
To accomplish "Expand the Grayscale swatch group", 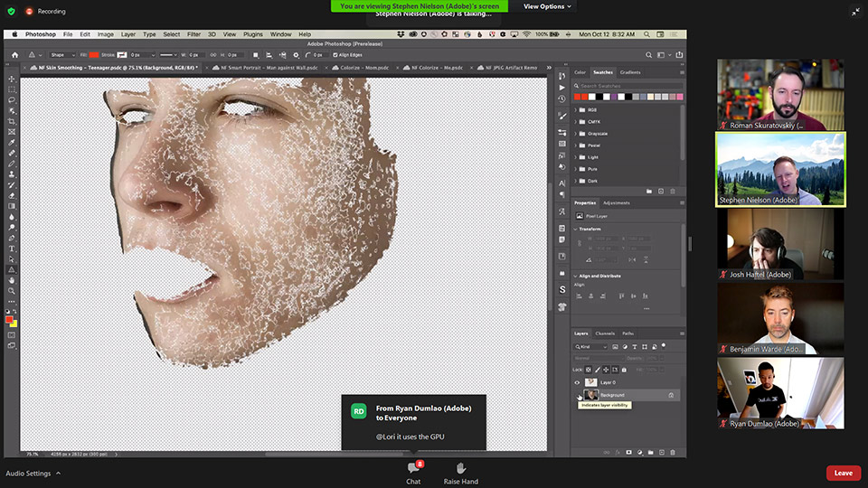I will tap(576, 134).
